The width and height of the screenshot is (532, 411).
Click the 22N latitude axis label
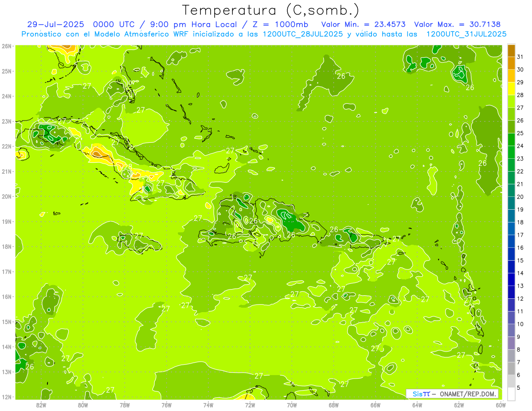pos(6,146)
